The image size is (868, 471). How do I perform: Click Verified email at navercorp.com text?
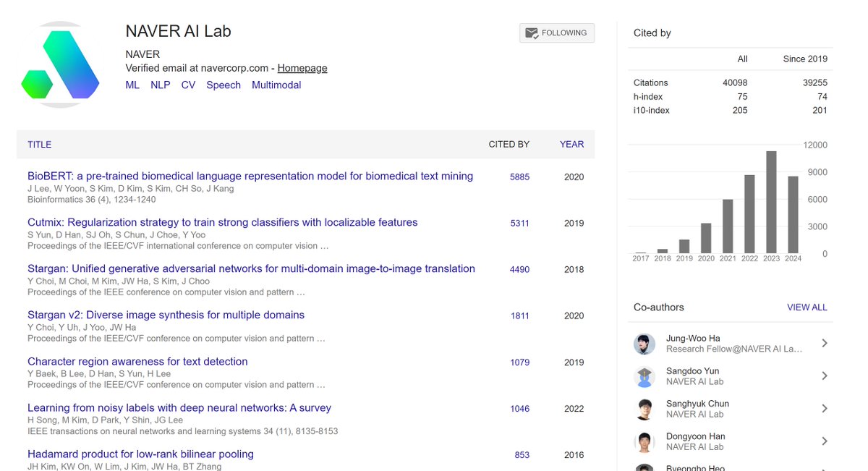tap(197, 68)
